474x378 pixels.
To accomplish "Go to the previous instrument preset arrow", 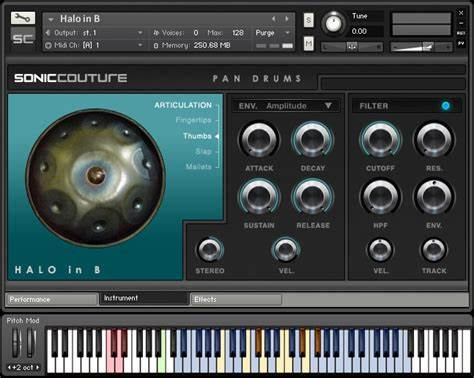I will (x=274, y=19).
